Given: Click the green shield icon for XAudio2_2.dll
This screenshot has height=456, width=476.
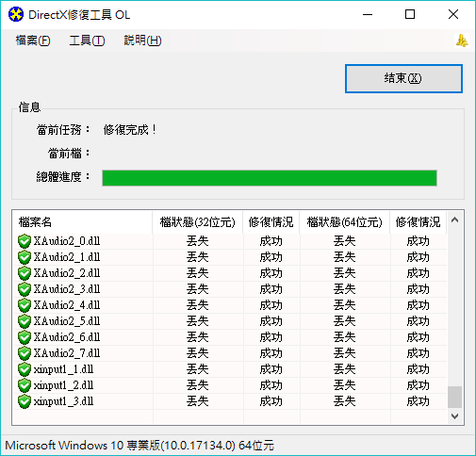Looking at the screenshot, I should tap(25, 273).
